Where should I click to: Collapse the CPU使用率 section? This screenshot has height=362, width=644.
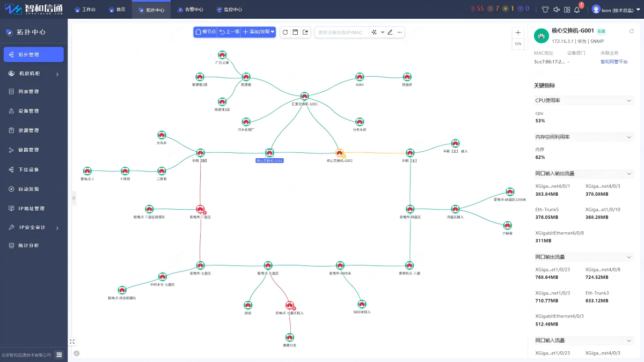point(629,100)
